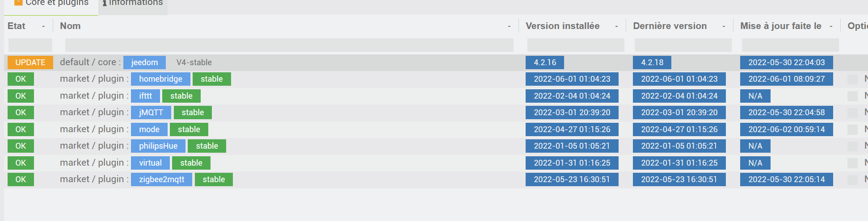Click the Mise à jour faite le filter field
This screenshot has height=221, width=868.
pos(790,45)
